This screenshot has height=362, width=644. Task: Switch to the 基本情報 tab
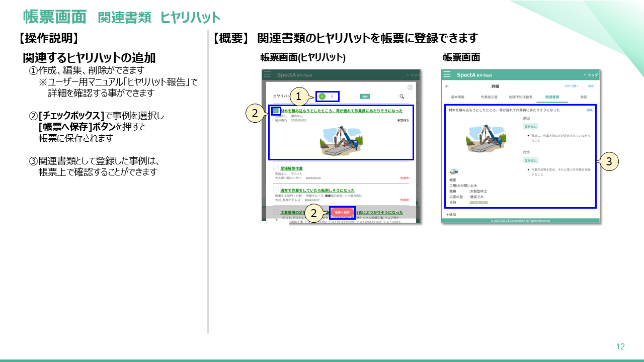tap(458, 97)
